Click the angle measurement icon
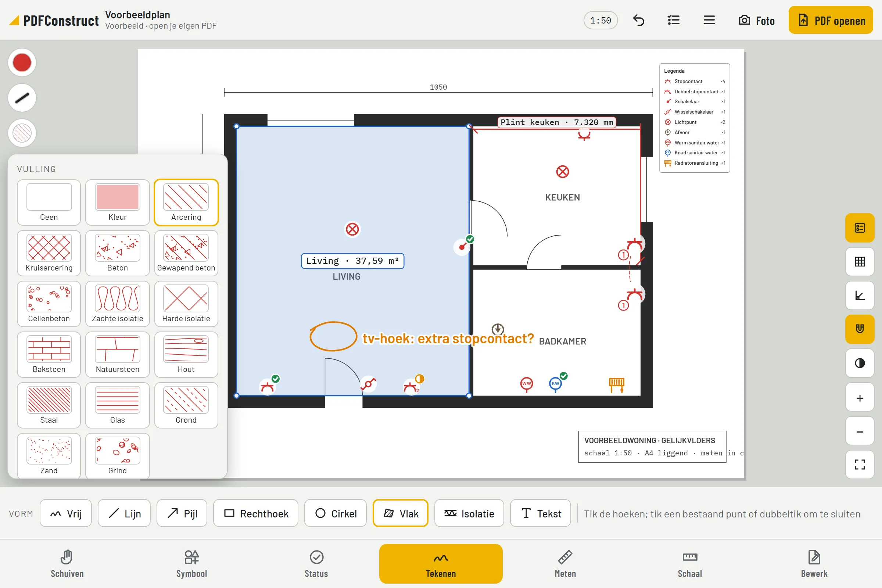 pyautogui.click(x=860, y=295)
